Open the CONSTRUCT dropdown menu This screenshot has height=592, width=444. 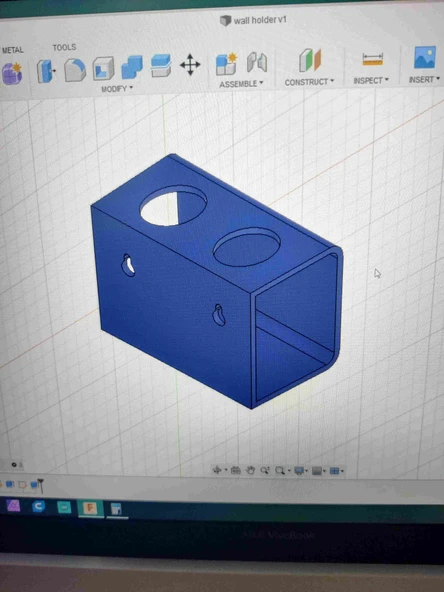point(310,82)
